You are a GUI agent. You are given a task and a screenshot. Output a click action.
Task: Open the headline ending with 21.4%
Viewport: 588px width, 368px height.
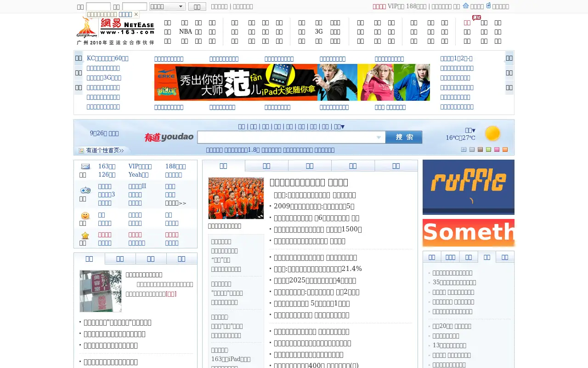point(318,269)
